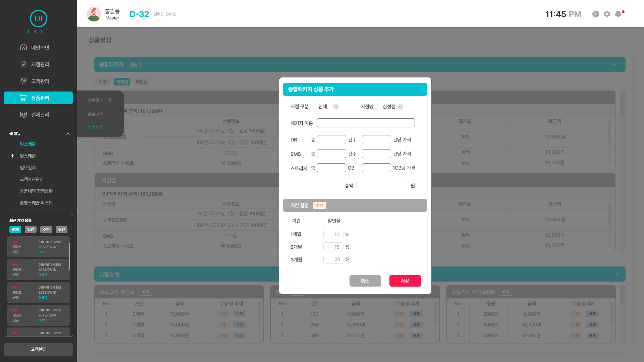Click the document icon for 지점관리
This screenshot has height=362, width=644.
point(23,64)
